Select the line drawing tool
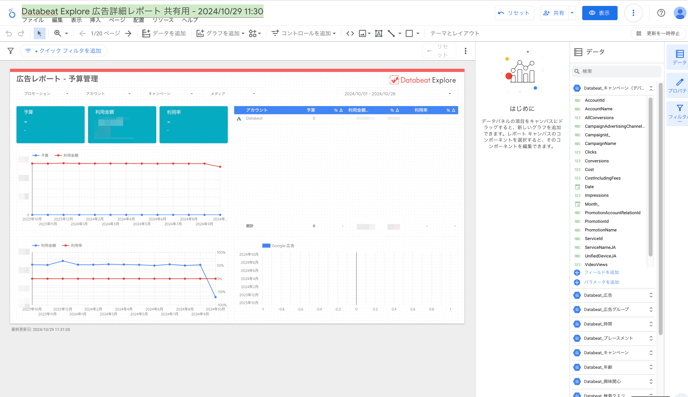The image size is (688, 397). pos(391,33)
